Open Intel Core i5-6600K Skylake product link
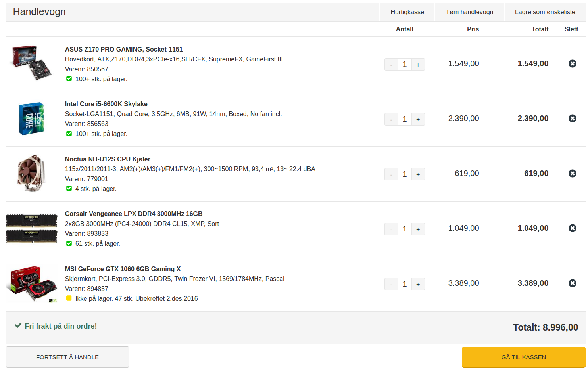This screenshot has height=373, width=588. point(106,104)
